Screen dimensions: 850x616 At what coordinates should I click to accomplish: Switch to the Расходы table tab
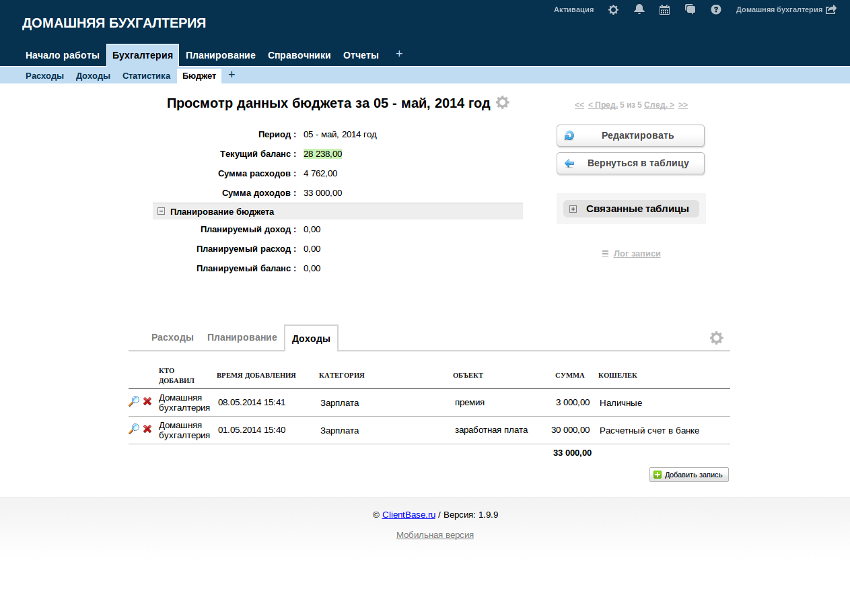click(x=172, y=337)
